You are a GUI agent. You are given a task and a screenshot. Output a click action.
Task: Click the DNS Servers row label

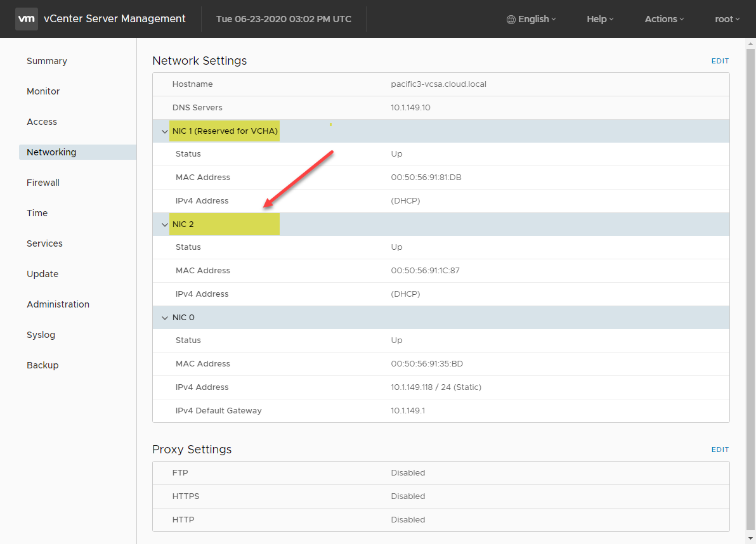click(x=197, y=107)
